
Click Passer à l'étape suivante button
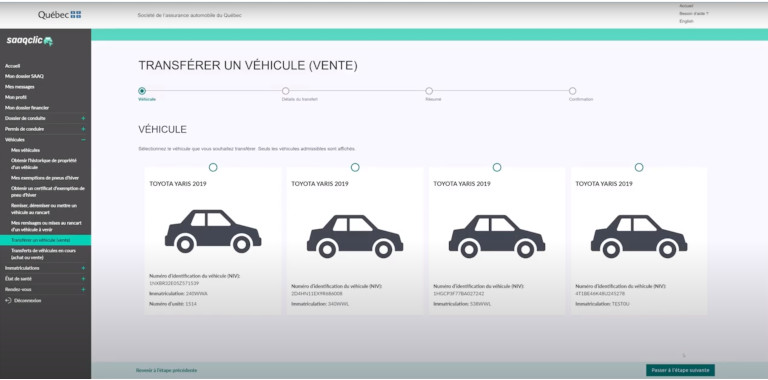point(680,370)
